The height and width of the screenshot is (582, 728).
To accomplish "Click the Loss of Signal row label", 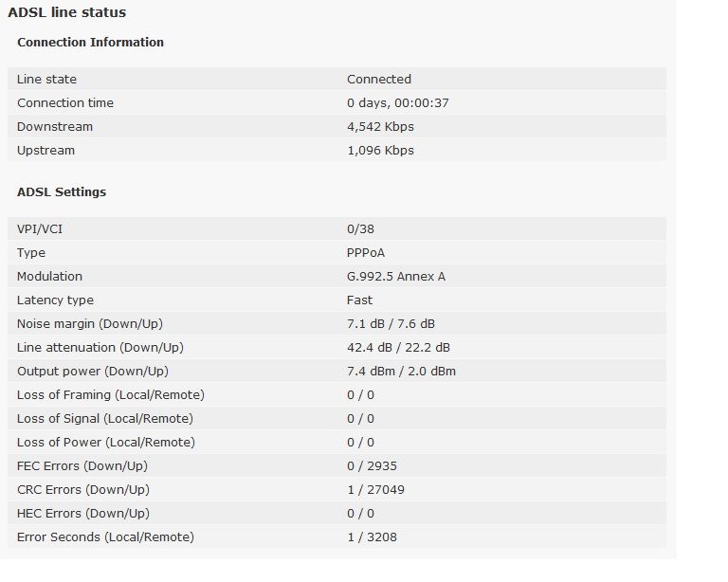I will 105,419.
